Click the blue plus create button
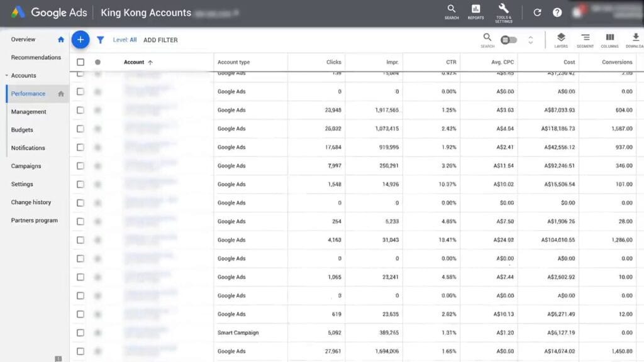This screenshot has height=362, width=644. [x=80, y=40]
